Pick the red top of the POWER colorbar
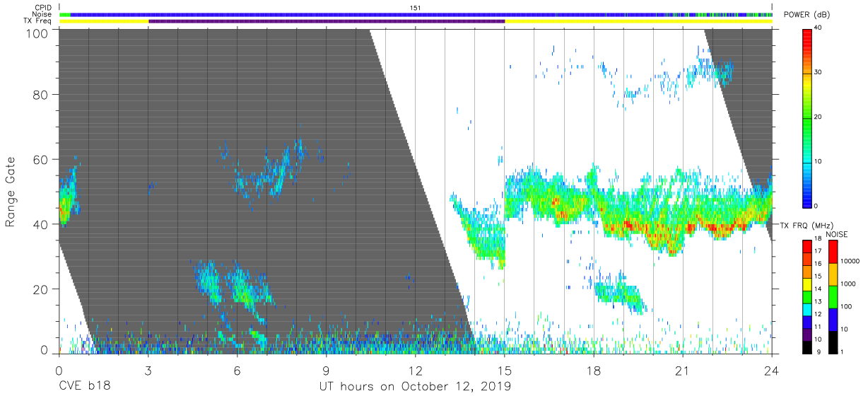 coord(807,35)
